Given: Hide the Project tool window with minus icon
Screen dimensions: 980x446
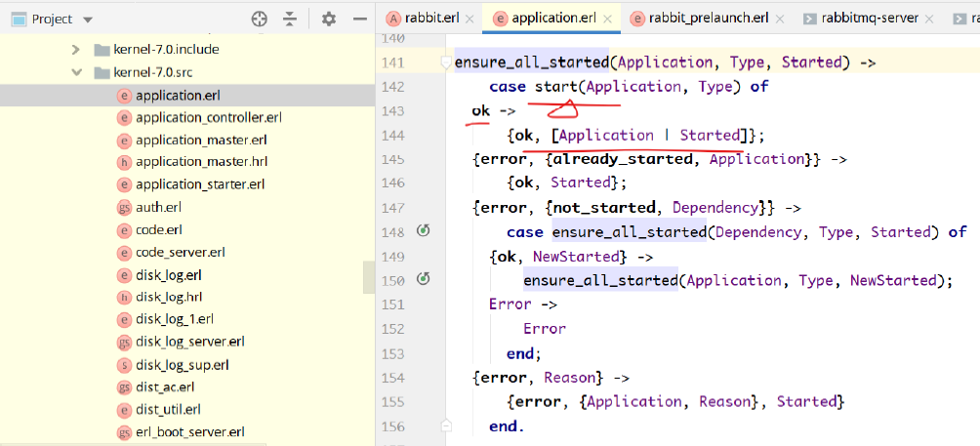Looking at the screenshot, I should 357,19.
